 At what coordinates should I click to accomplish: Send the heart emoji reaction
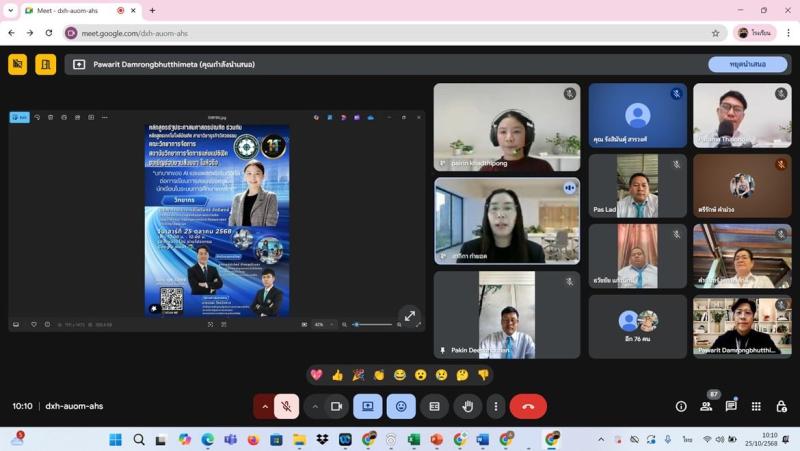point(317,375)
